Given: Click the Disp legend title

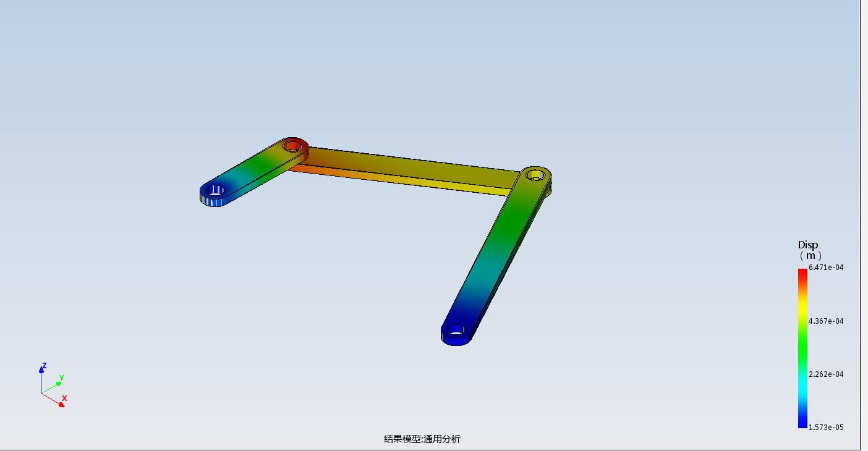Looking at the screenshot, I should 808,245.
